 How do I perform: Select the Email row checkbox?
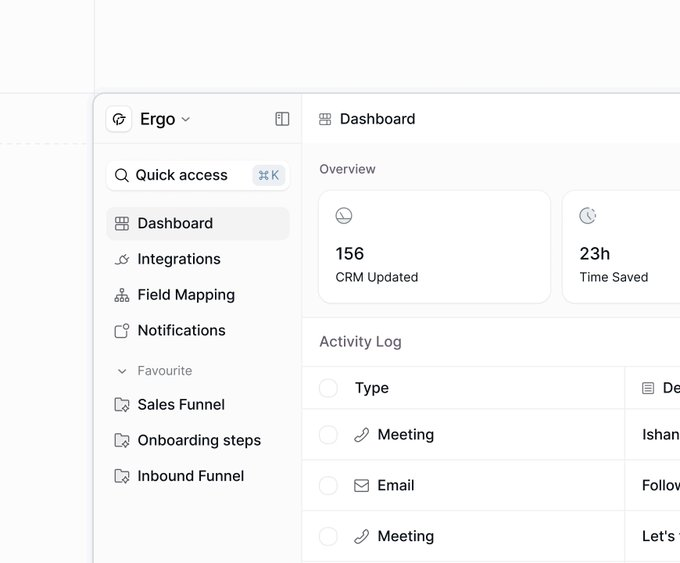pyautogui.click(x=328, y=485)
